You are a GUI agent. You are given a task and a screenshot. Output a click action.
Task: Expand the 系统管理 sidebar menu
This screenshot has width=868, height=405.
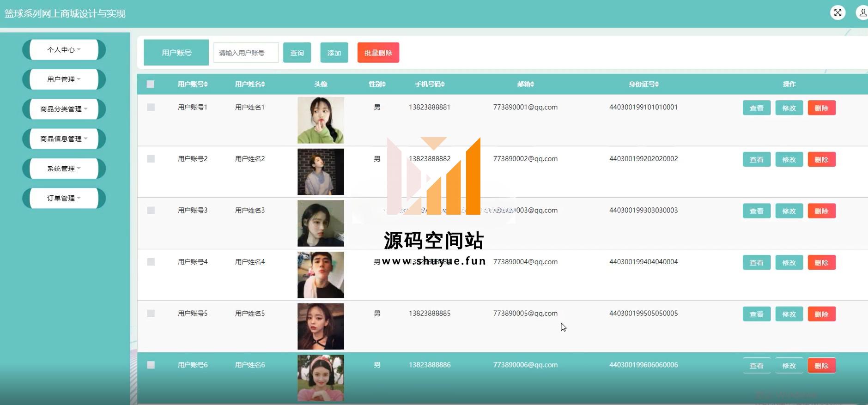pyautogui.click(x=64, y=169)
